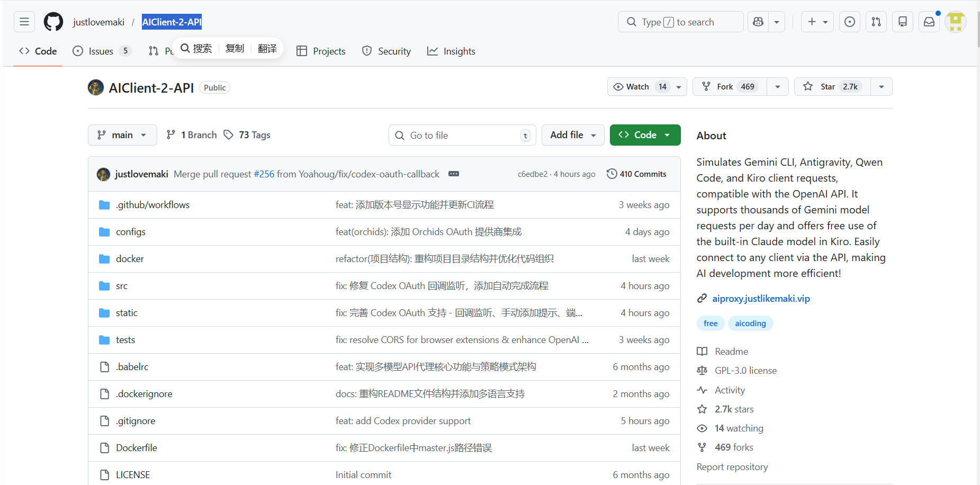Switch to the Code tab
The image size is (980, 485).
(x=38, y=51)
